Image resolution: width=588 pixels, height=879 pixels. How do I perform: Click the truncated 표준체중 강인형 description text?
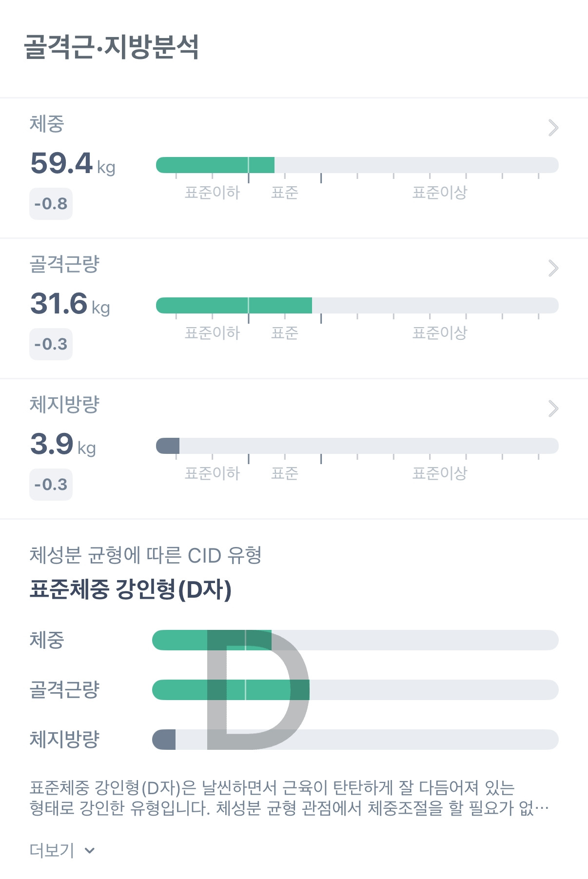[289, 798]
